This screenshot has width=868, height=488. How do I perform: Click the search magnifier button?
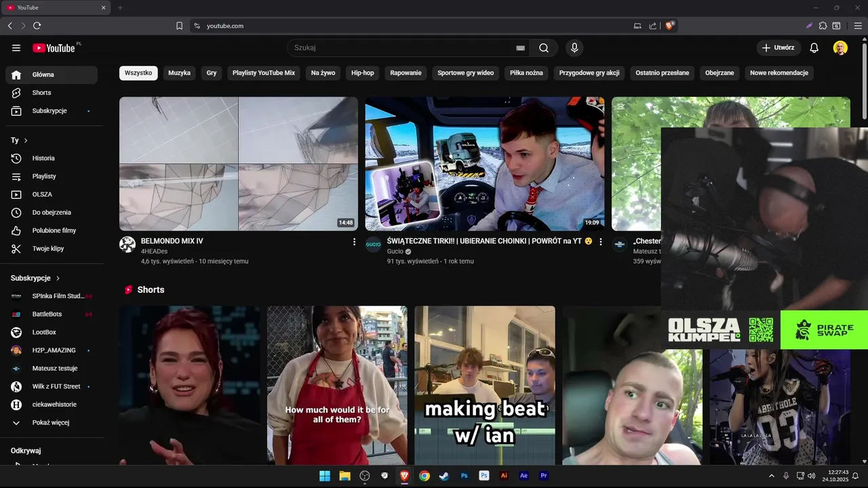[544, 48]
